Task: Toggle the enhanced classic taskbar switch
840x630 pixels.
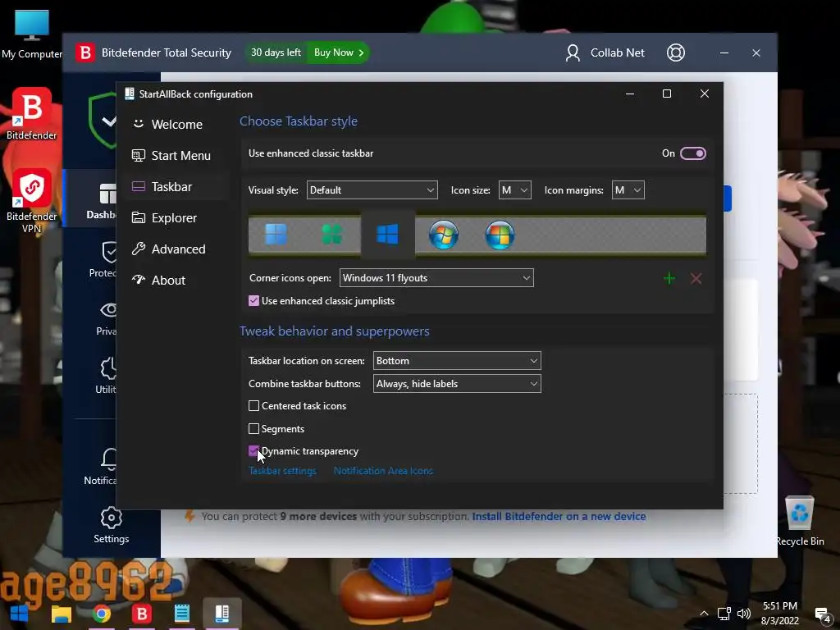Action: point(692,153)
